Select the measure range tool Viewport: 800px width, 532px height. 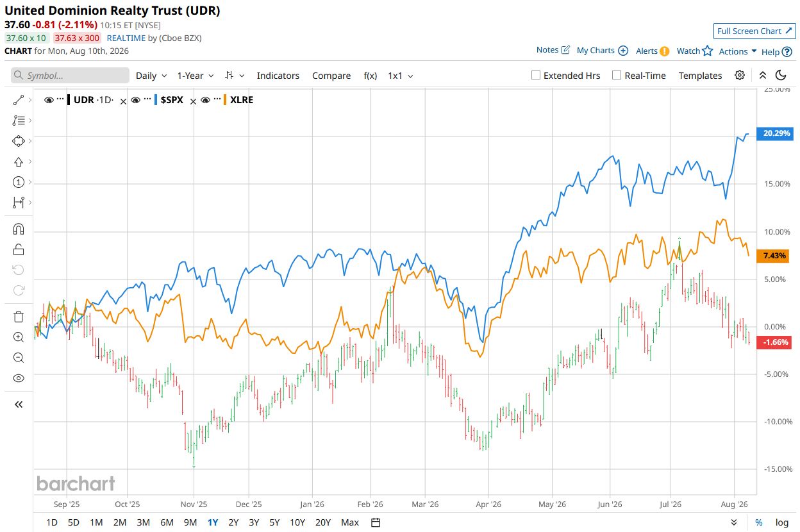pos(18,203)
